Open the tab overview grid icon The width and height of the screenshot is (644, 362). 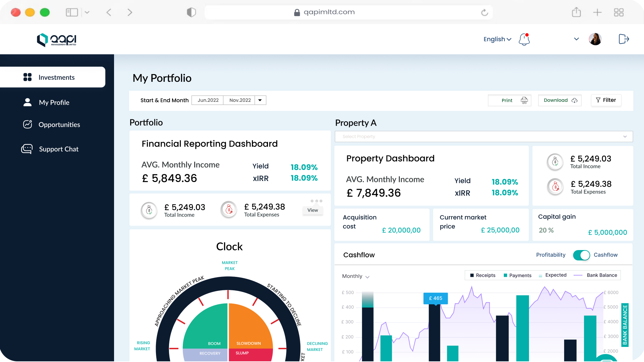619,12
